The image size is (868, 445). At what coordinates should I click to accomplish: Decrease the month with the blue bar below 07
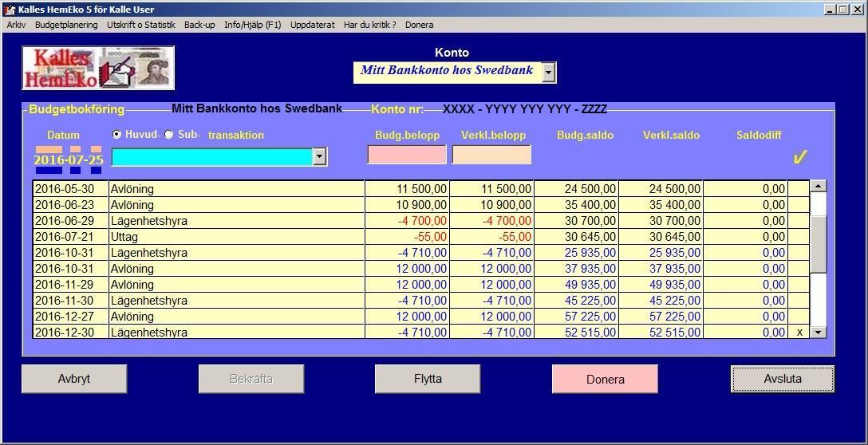(75, 171)
